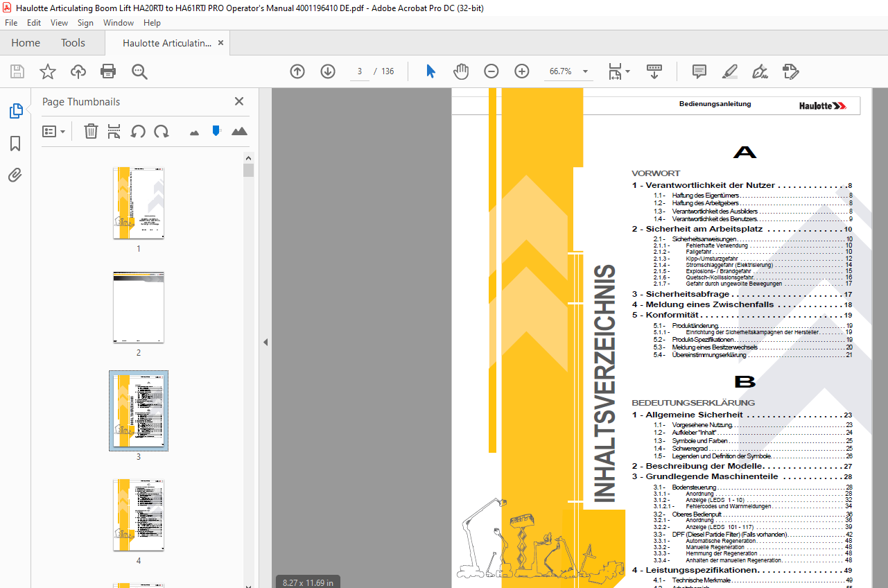
Task: Rotate the page counterclockwise
Action: [x=138, y=131]
